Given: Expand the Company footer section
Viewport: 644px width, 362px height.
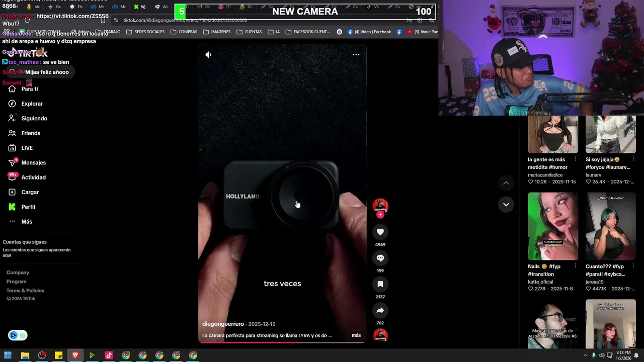Looking at the screenshot, I should [18, 273].
